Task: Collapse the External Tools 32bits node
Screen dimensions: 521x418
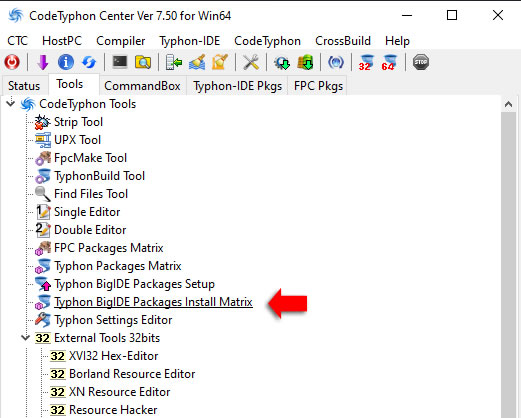Action: click(x=26, y=338)
